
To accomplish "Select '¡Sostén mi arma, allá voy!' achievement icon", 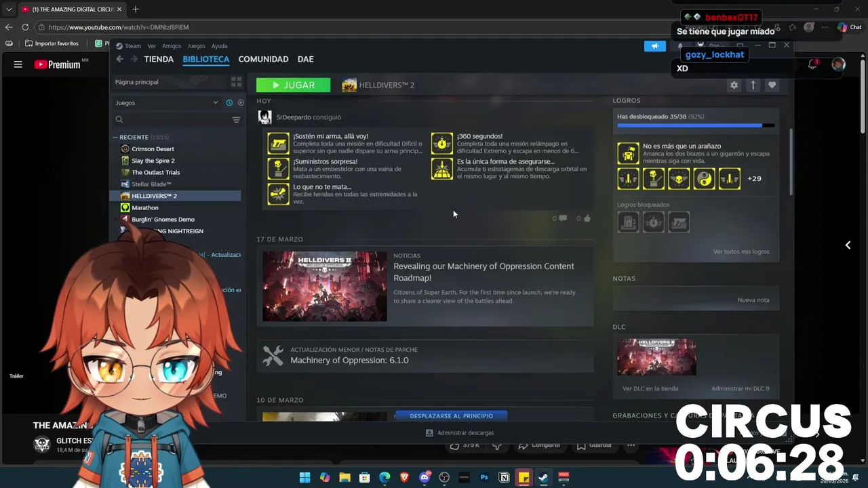I will pos(278,144).
